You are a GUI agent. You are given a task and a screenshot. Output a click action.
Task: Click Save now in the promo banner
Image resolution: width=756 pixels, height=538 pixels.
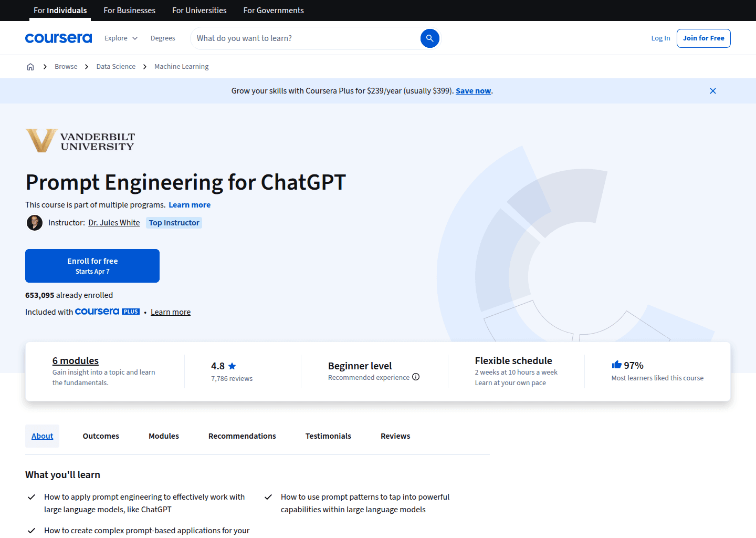click(x=473, y=90)
